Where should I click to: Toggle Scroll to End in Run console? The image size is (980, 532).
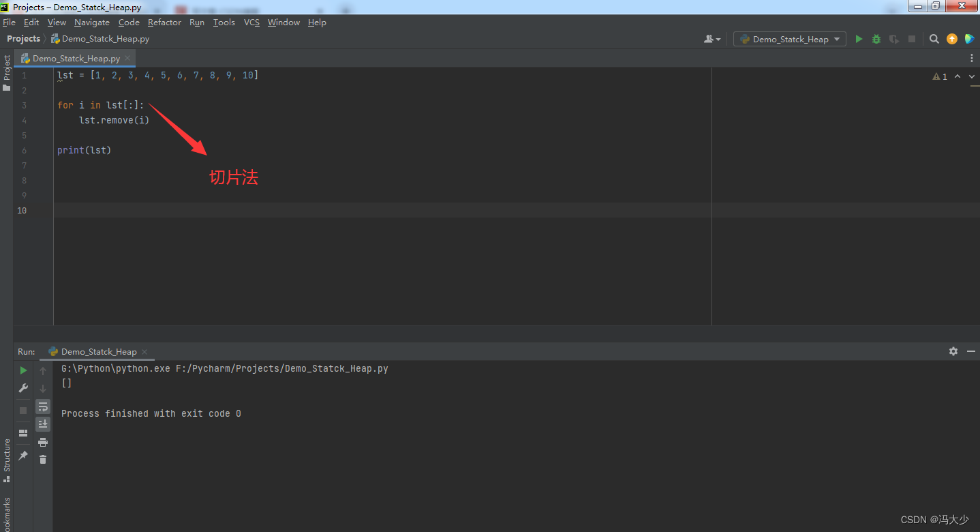[x=43, y=424]
